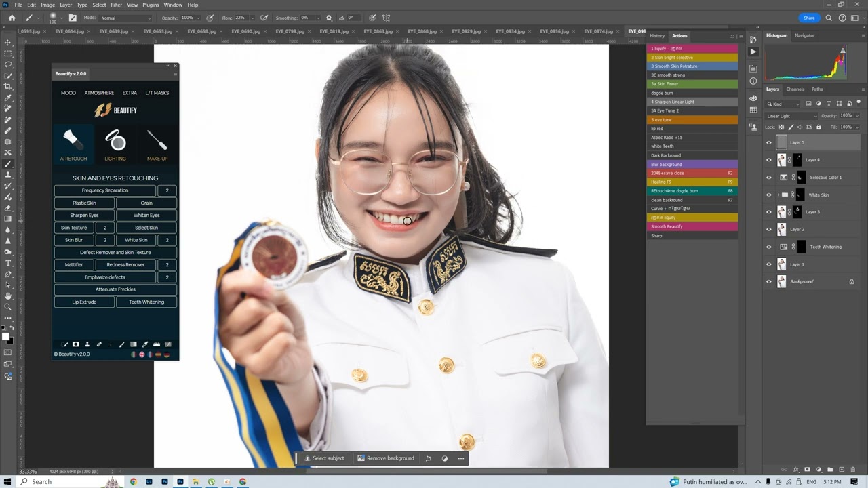This screenshot has height=488, width=868.
Task: Toggle Selective Color 1 layer visibility
Action: click(769, 178)
